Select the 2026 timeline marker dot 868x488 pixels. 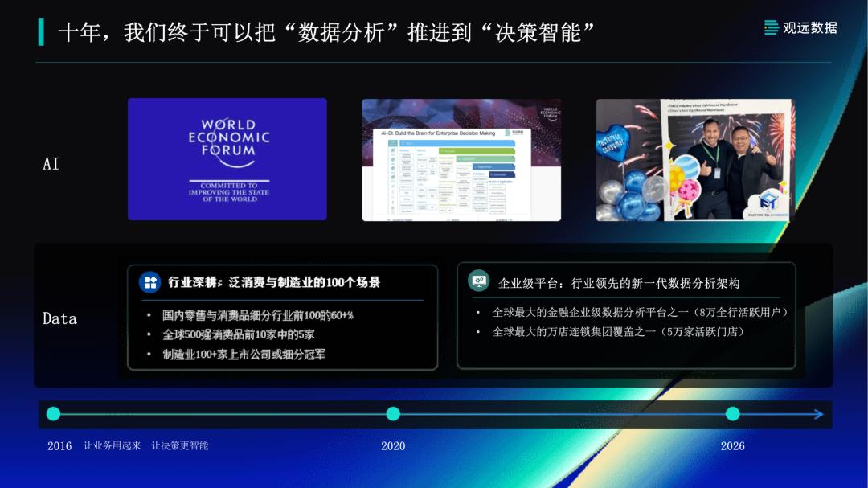point(732,414)
